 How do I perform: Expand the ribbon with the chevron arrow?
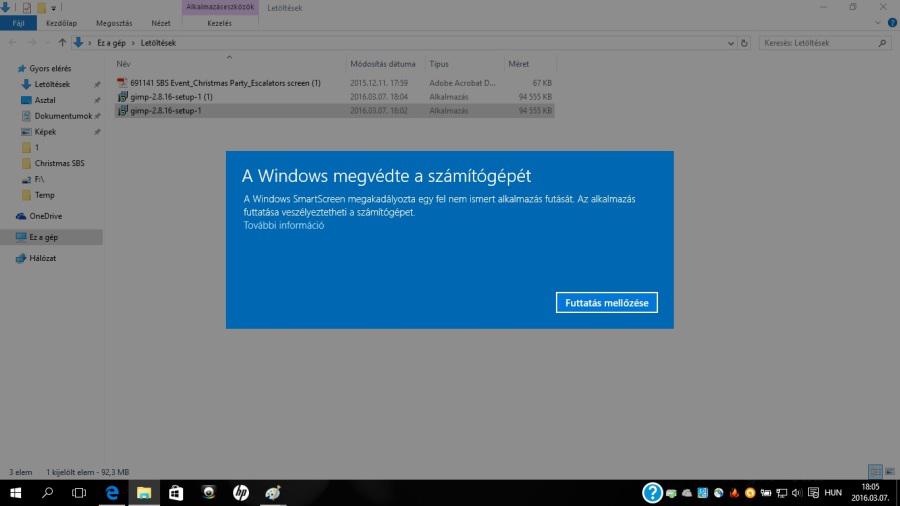[x=878, y=23]
